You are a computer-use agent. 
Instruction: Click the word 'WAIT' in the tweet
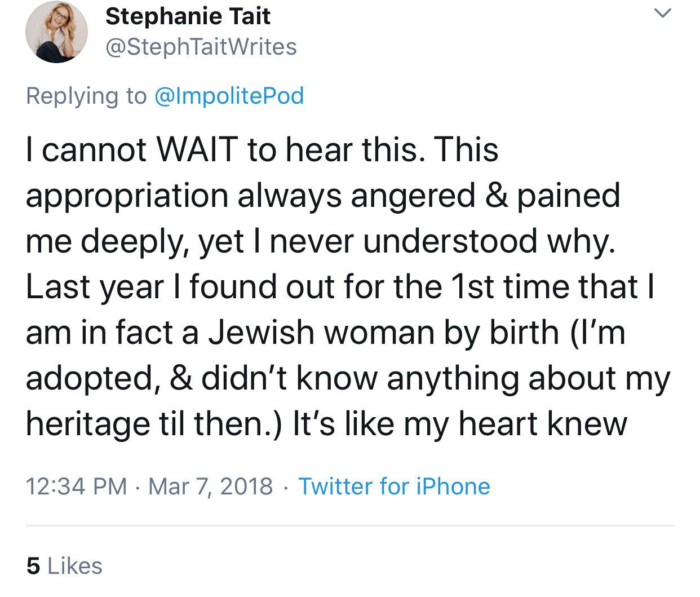tap(197, 150)
